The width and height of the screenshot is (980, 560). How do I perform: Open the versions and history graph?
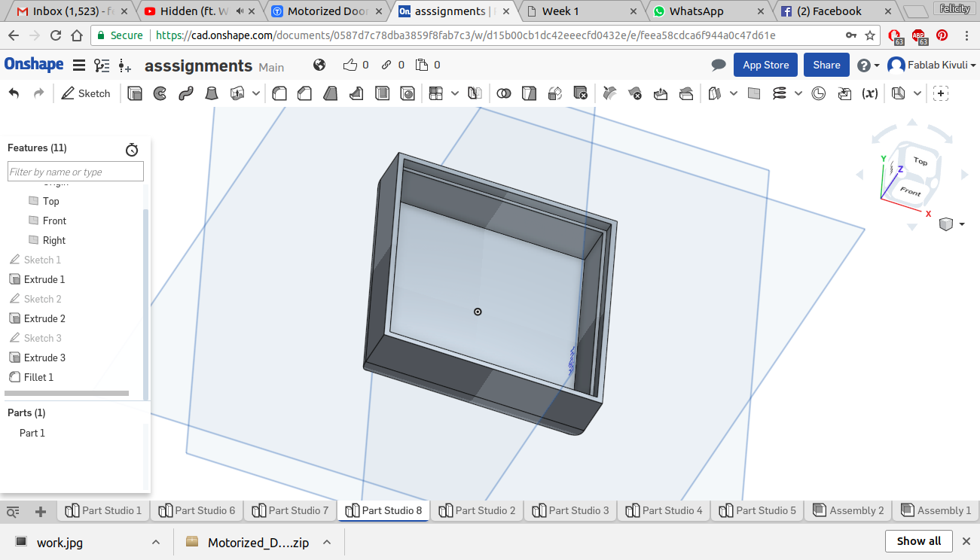tap(102, 65)
